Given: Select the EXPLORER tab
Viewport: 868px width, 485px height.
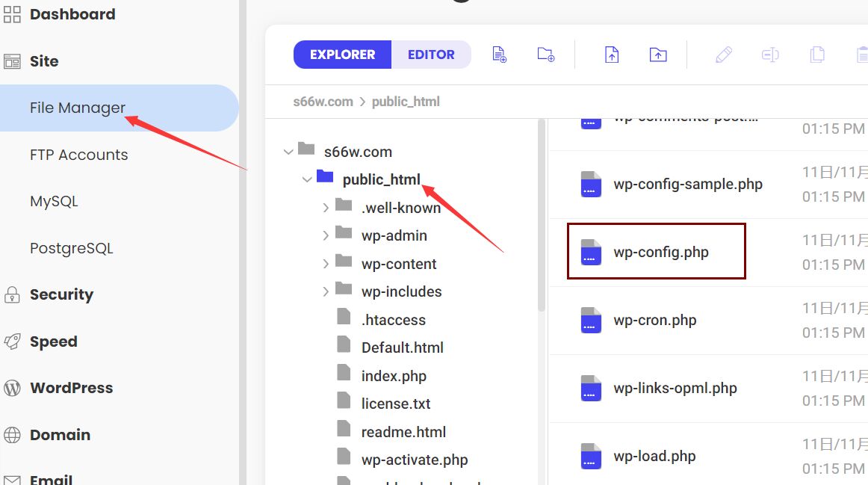Looking at the screenshot, I should pos(342,55).
